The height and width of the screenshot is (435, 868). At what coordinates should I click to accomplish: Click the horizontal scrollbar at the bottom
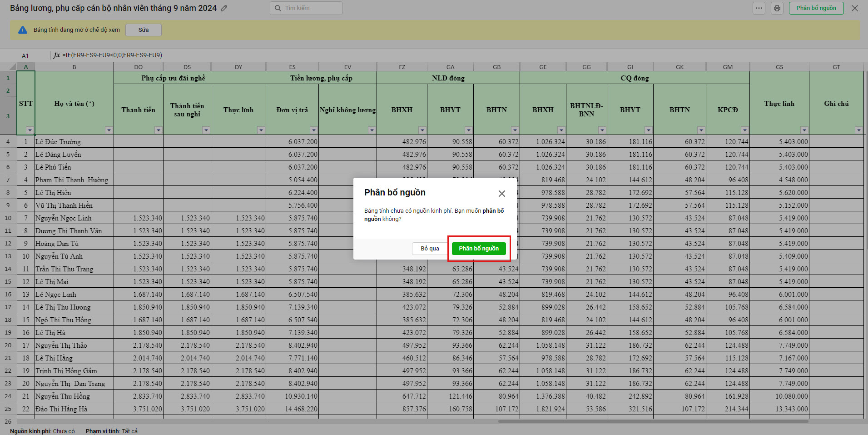(653, 421)
